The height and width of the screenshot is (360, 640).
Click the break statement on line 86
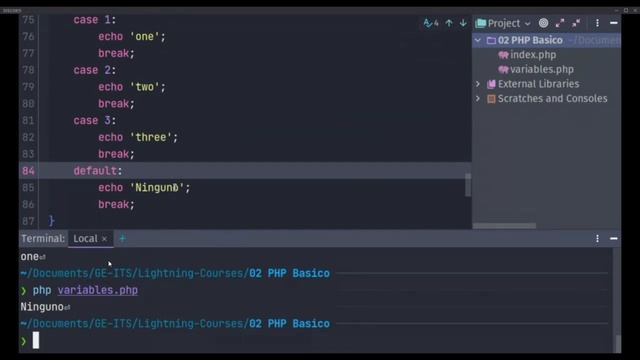pos(116,204)
